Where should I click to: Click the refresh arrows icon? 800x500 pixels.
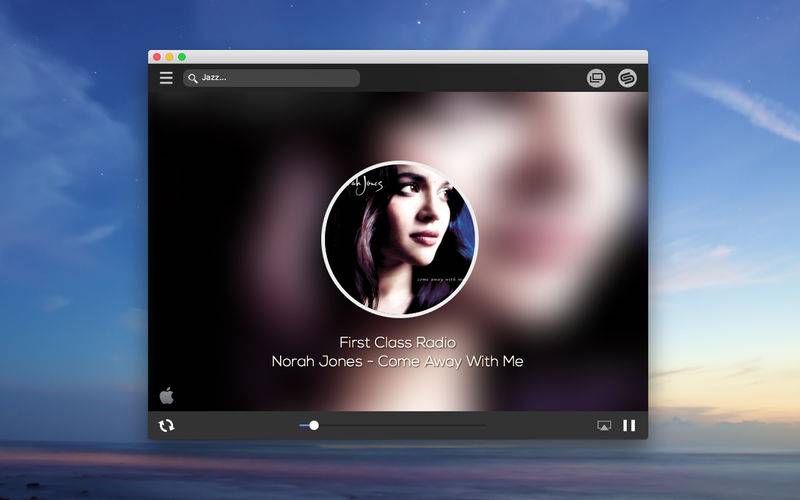(x=166, y=426)
